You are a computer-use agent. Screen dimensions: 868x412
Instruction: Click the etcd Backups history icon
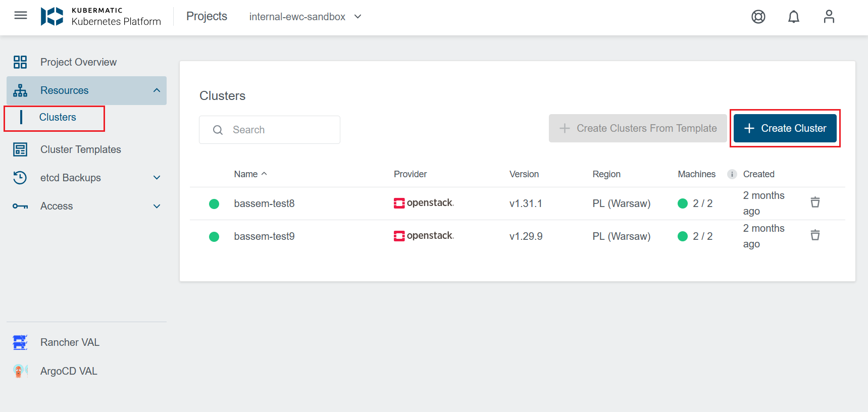coord(20,178)
